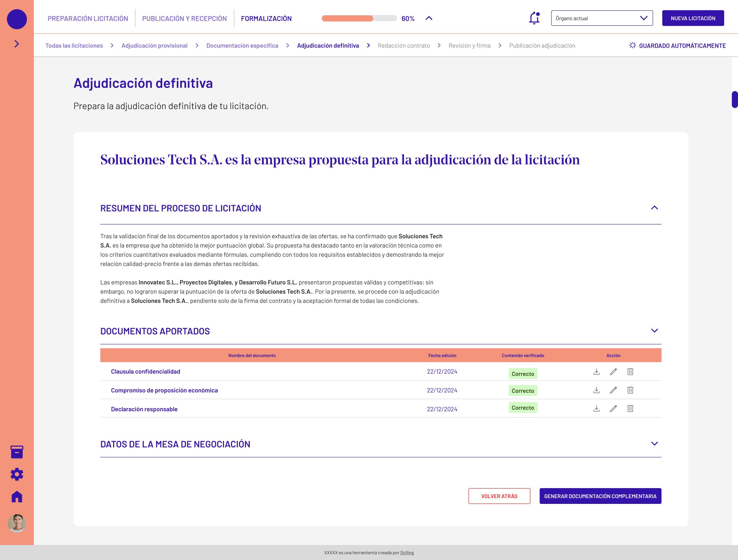The width and height of the screenshot is (738, 560).
Task: Switch to Preparación licitación tab
Action: point(88,18)
